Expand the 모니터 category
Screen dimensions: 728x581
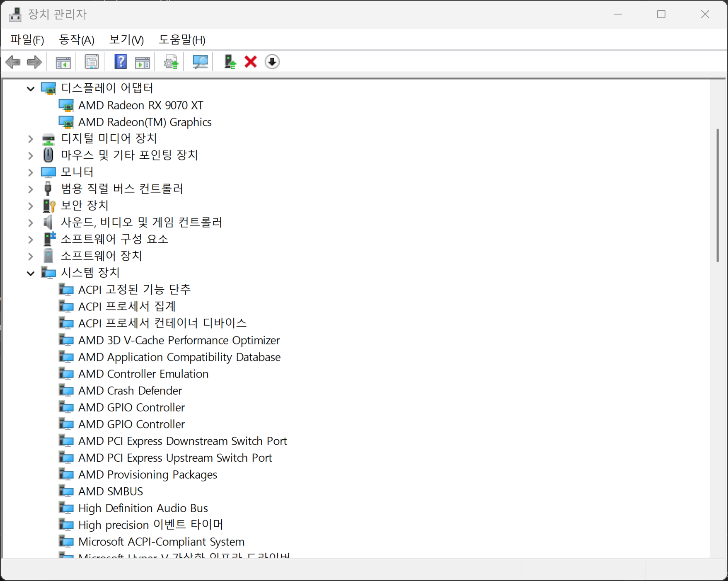tap(30, 172)
